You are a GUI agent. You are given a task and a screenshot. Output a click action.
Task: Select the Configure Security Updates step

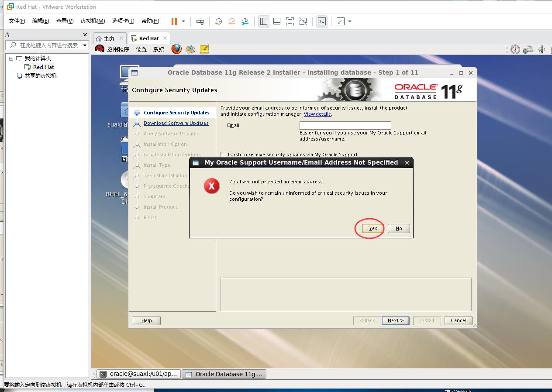pyautogui.click(x=176, y=113)
